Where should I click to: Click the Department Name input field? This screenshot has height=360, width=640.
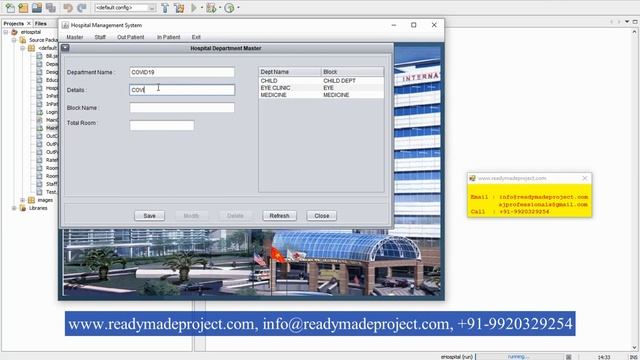pyautogui.click(x=182, y=72)
